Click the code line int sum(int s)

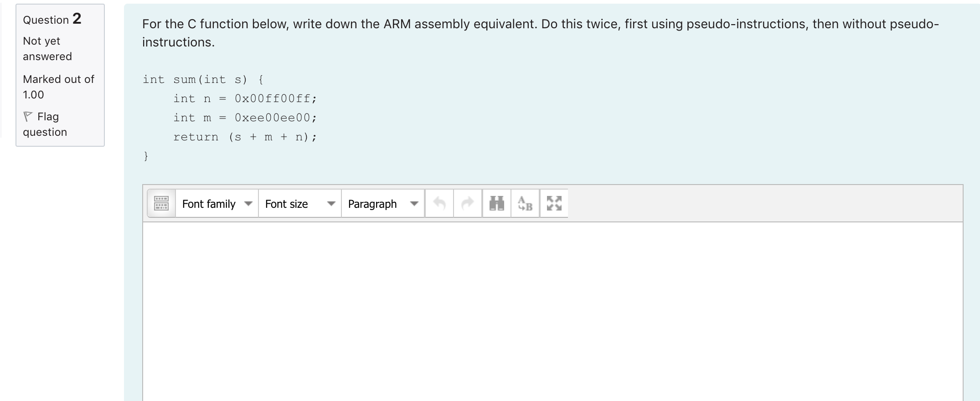202,79
